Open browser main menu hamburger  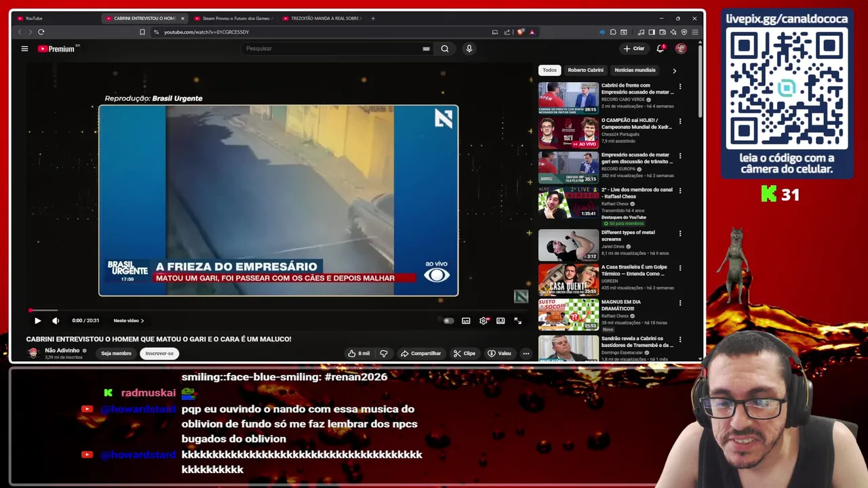[695, 32]
